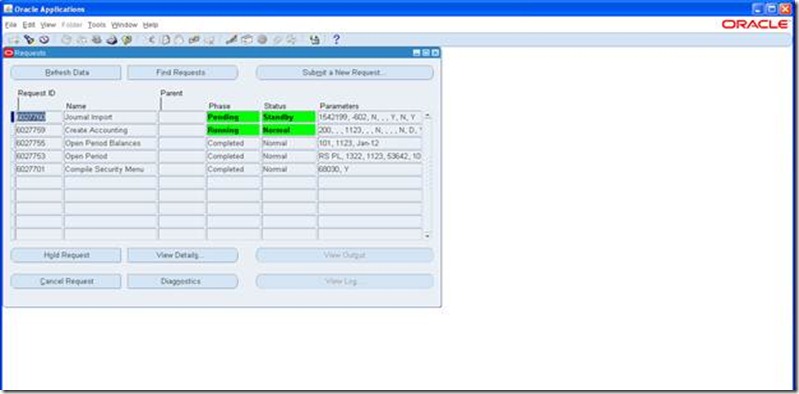799x394 pixels.
Task: Open the File menu
Action: tap(11, 24)
